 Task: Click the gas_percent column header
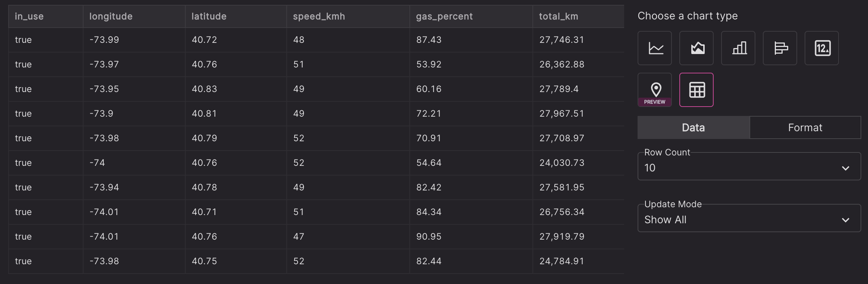pos(444,16)
